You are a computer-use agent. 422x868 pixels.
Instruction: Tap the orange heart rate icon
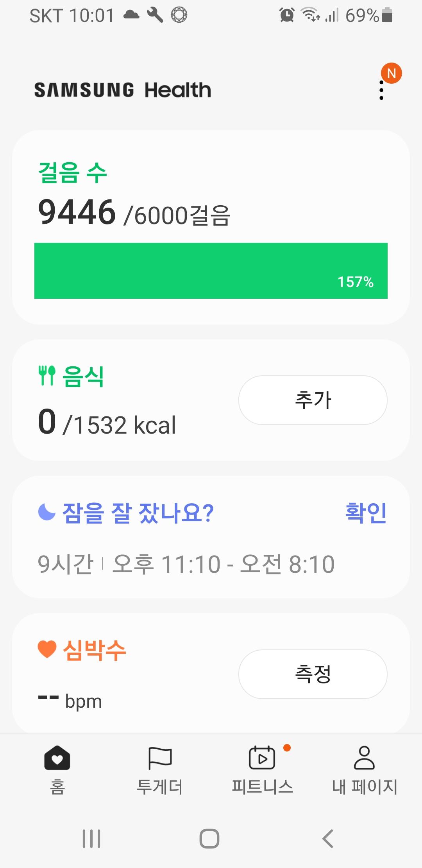pos(47,649)
